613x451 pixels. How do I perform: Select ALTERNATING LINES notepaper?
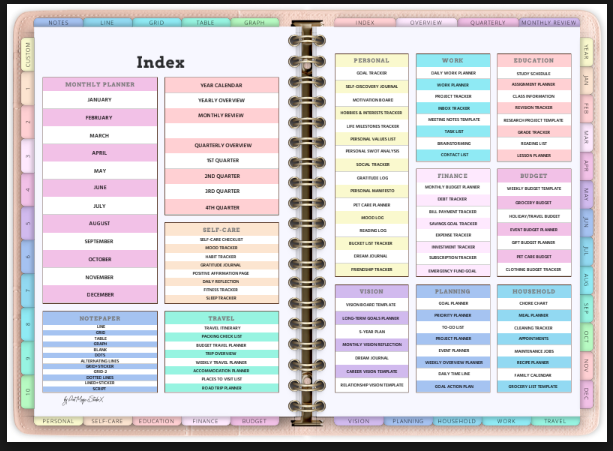[100, 361]
